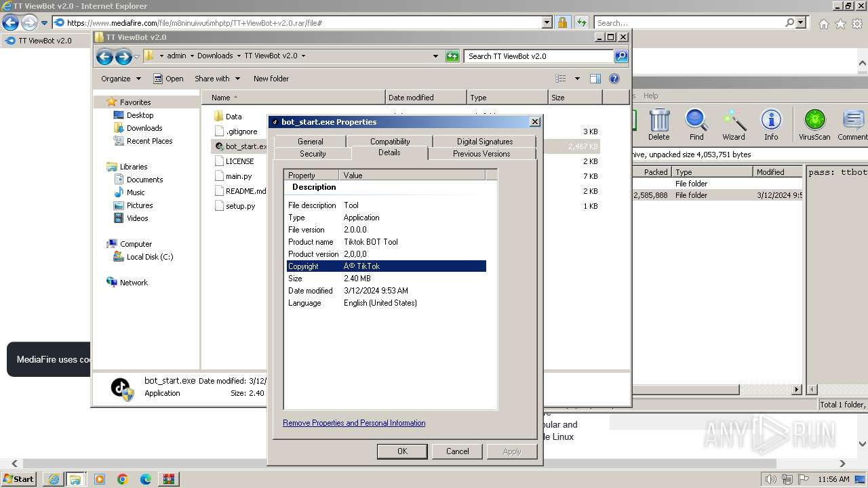Open Internet Explorer from the taskbar
This screenshot has height=488, width=868.
[54, 479]
